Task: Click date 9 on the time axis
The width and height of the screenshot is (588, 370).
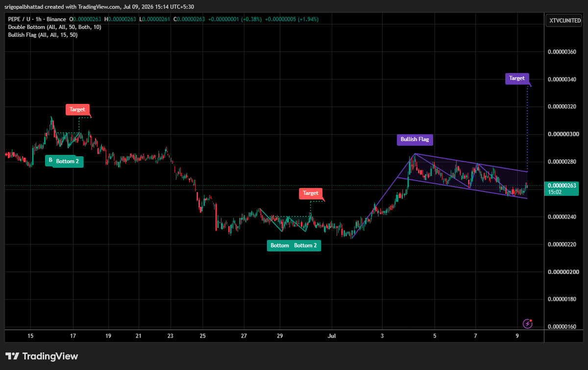Action: tap(517, 336)
